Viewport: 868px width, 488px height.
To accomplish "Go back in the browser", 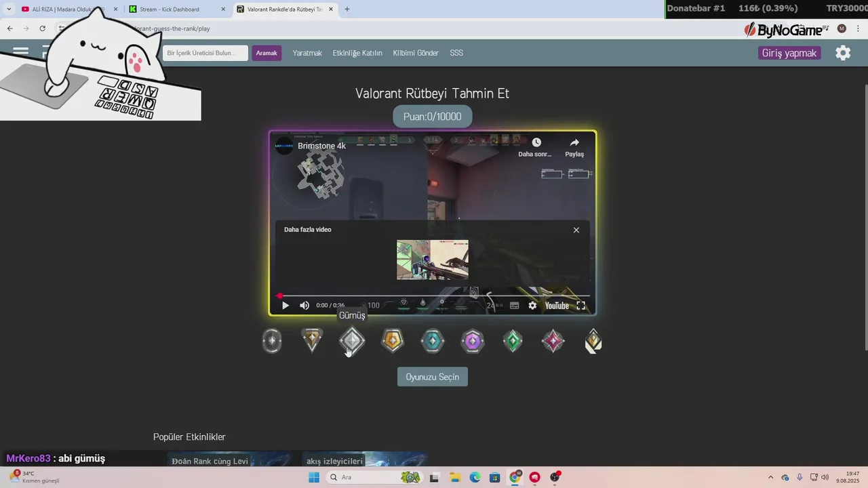I will (9, 28).
